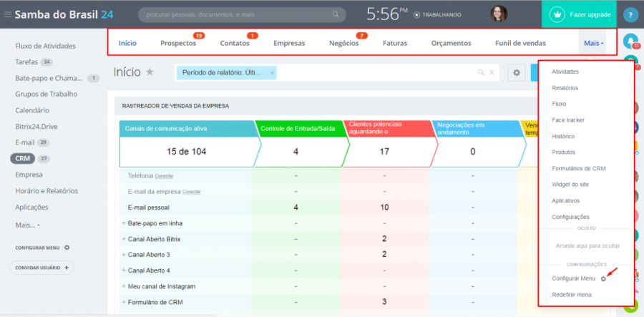The width and height of the screenshot is (644, 317).
Task: Select Fluxo in the Mais menu
Action: 559,104
